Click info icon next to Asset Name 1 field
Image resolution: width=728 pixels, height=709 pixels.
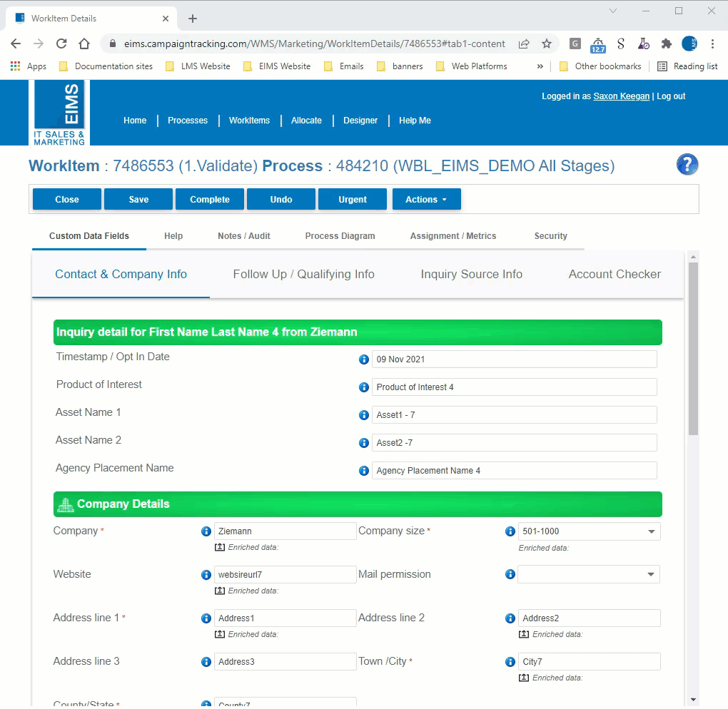[364, 415]
